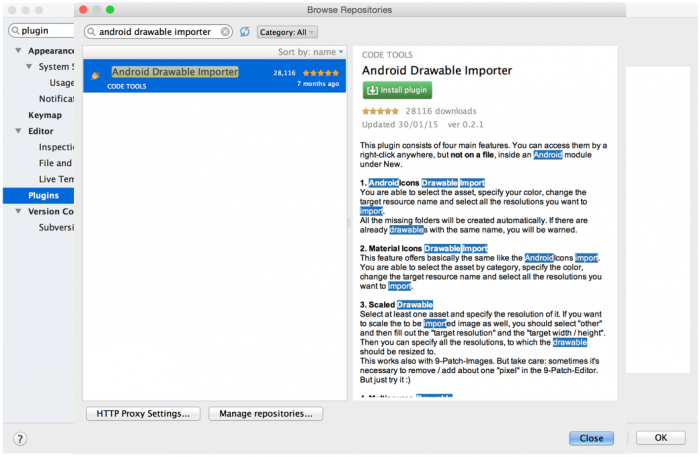The image size is (700, 457).
Task: Click the magnifier icon in repository search
Action: (x=92, y=32)
